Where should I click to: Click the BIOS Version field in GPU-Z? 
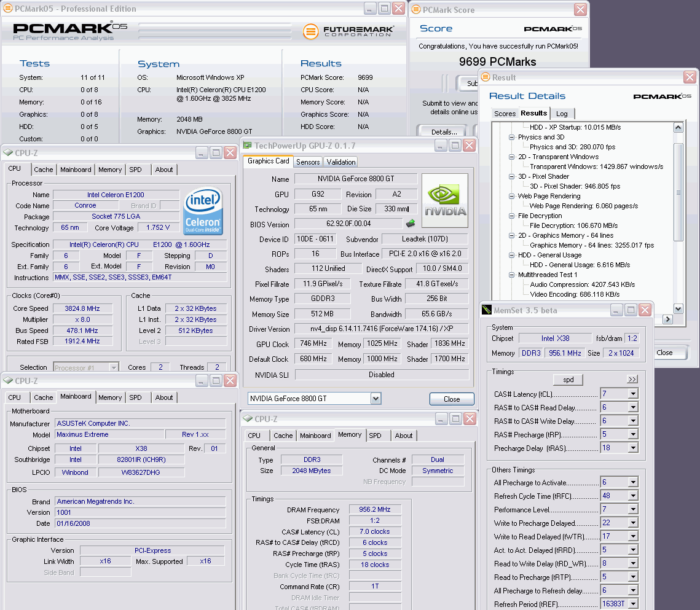point(348,224)
